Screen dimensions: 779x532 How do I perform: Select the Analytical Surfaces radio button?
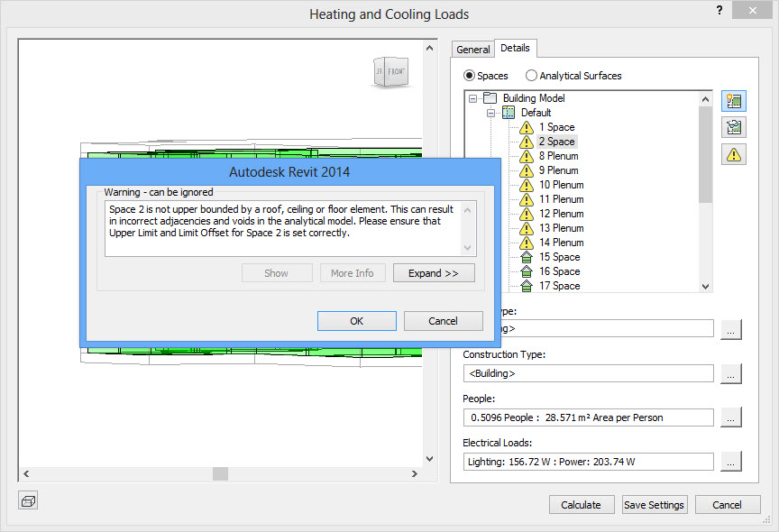coord(531,76)
